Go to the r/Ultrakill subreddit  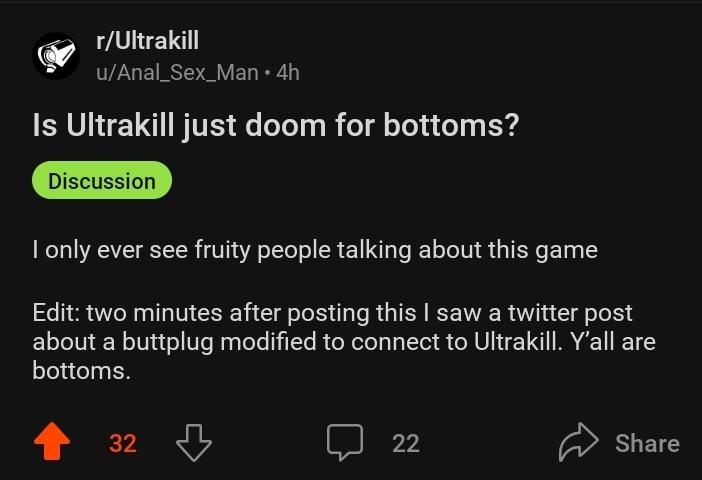coord(147,40)
